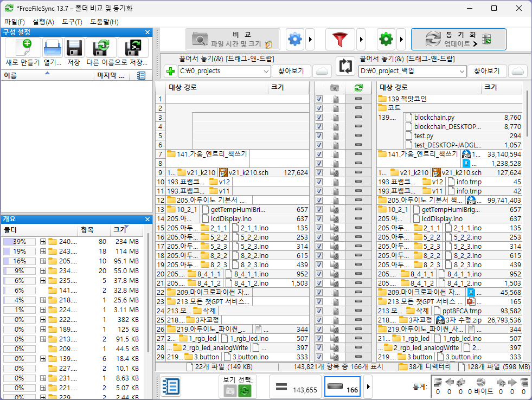Viewport: 532px width, 400px height.
Task: Open left folder path C:\0_projects dropdown
Action: [266, 71]
